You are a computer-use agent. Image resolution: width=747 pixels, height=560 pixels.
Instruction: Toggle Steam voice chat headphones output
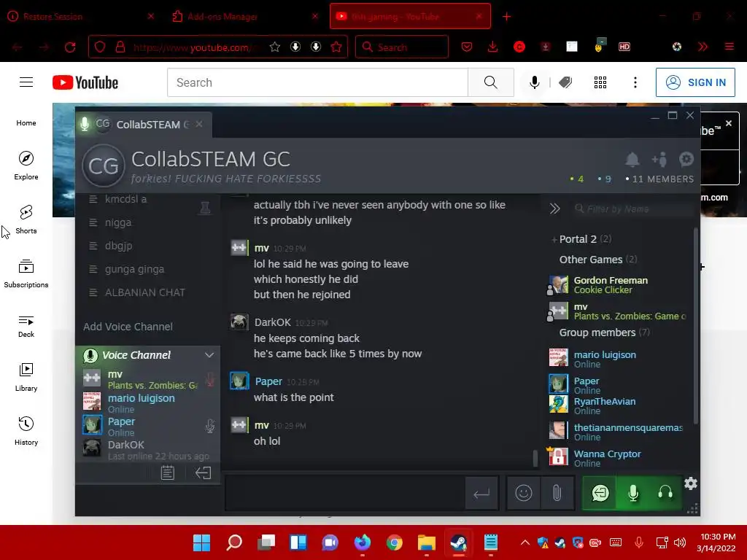(x=665, y=493)
